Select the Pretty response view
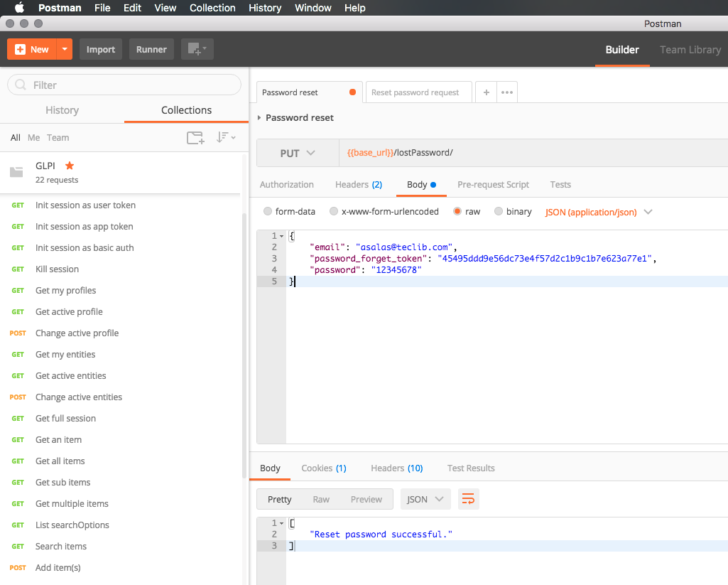 (280, 499)
